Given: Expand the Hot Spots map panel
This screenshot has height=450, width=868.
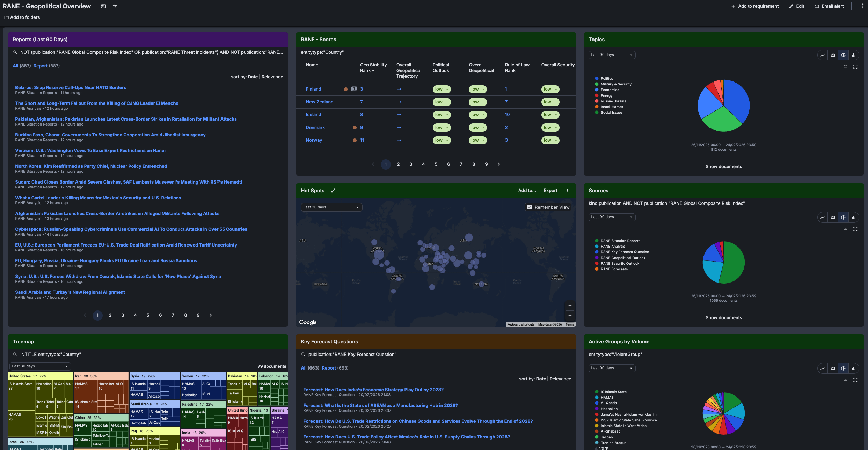Looking at the screenshot, I should tap(333, 191).
